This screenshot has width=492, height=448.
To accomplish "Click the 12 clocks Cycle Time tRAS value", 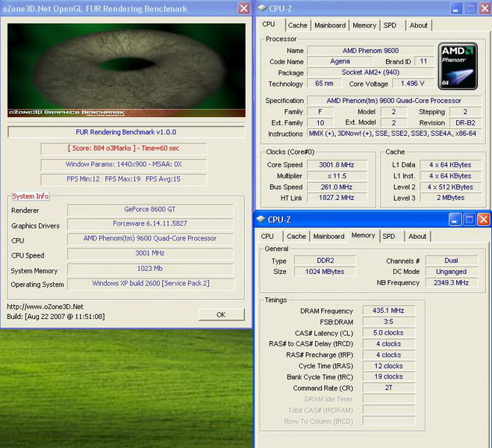I will pos(388,366).
